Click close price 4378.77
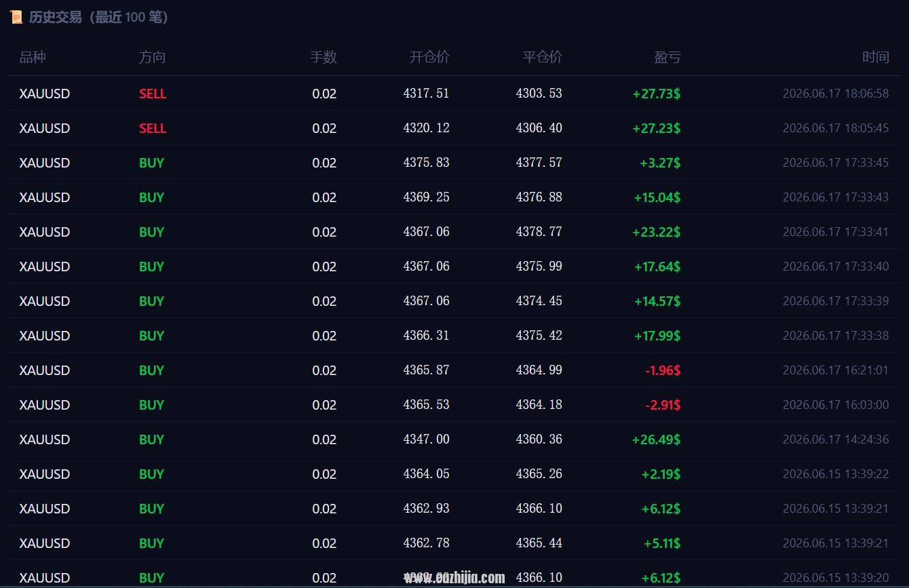 [x=539, y=232]
